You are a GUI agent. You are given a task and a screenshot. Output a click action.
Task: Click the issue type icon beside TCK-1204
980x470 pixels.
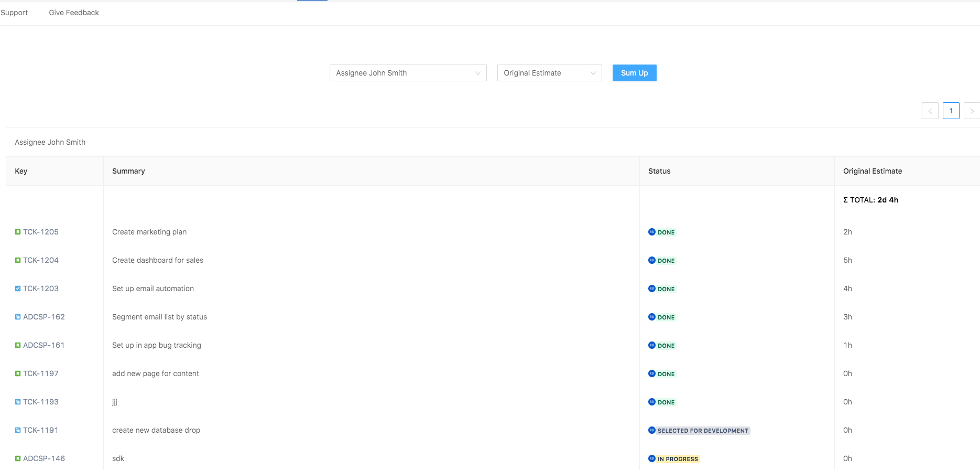coord(18,260)
